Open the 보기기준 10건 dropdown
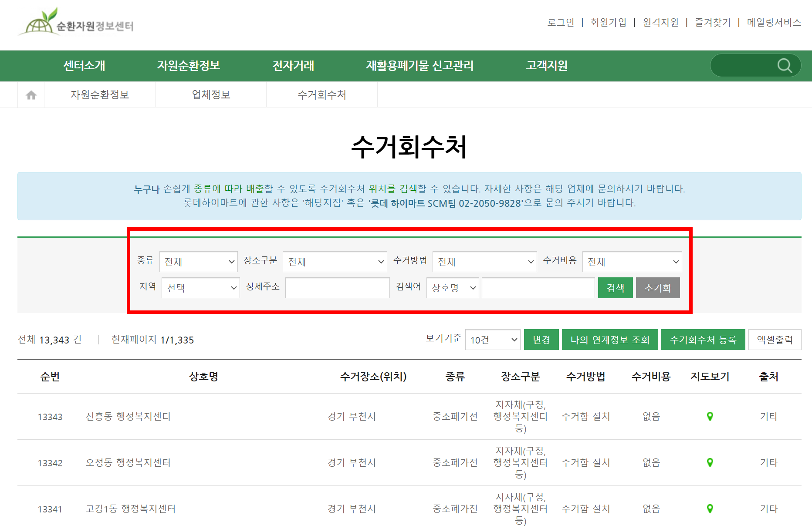This screenshot has height=529, width=812. (492, 340)
